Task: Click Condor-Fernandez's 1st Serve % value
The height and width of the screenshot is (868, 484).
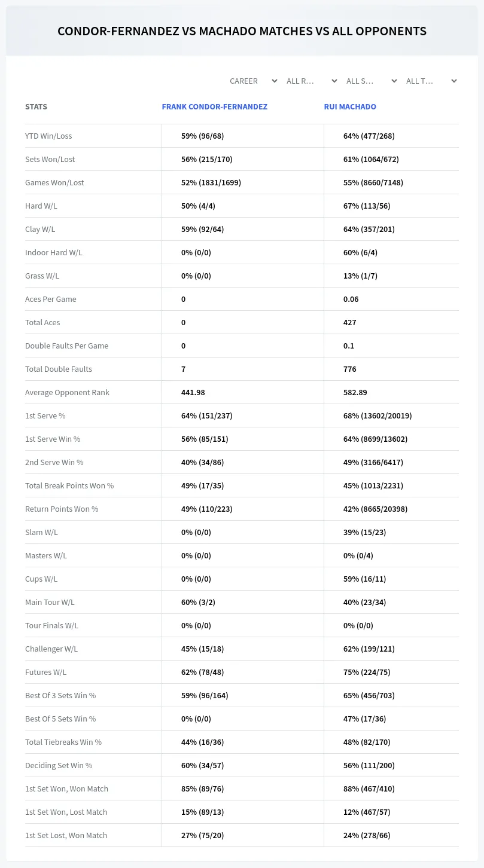Action: [206, 415]
